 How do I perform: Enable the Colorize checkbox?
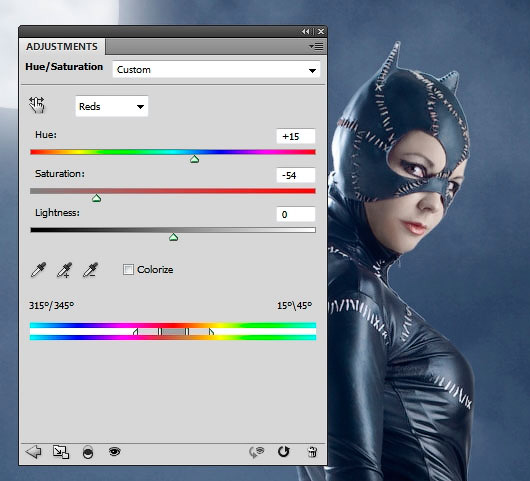coord(128,269)
